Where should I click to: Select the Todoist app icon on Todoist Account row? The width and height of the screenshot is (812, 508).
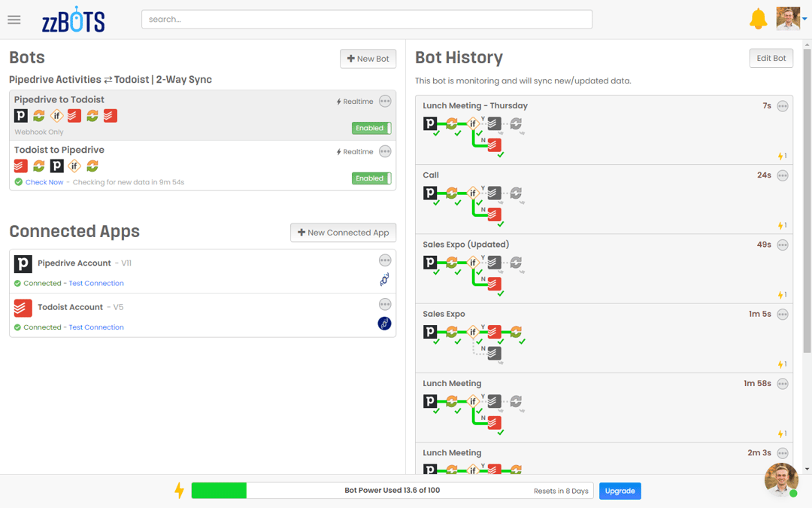(22, 306)
